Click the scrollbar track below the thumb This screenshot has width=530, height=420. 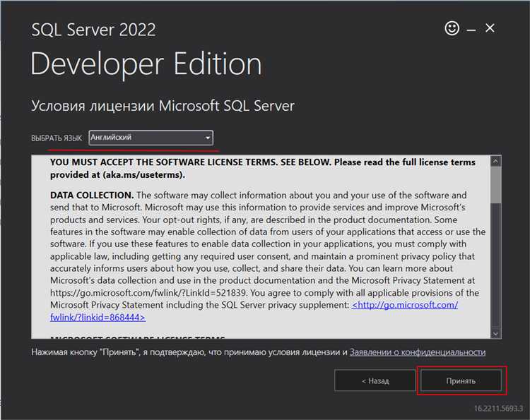coord(495,268)
